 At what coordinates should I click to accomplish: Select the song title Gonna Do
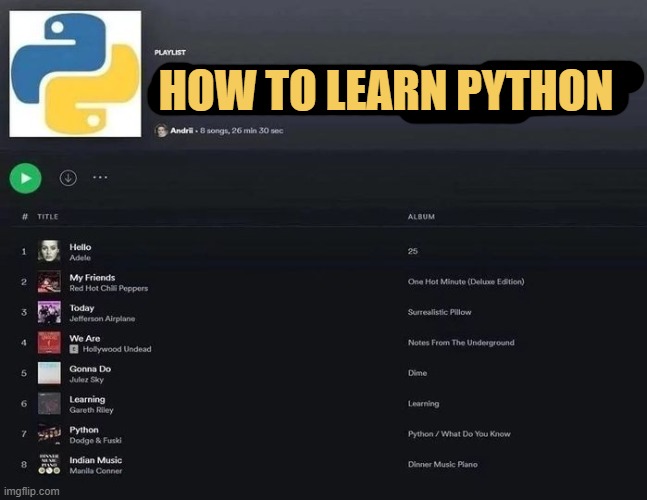click(90, 369)
